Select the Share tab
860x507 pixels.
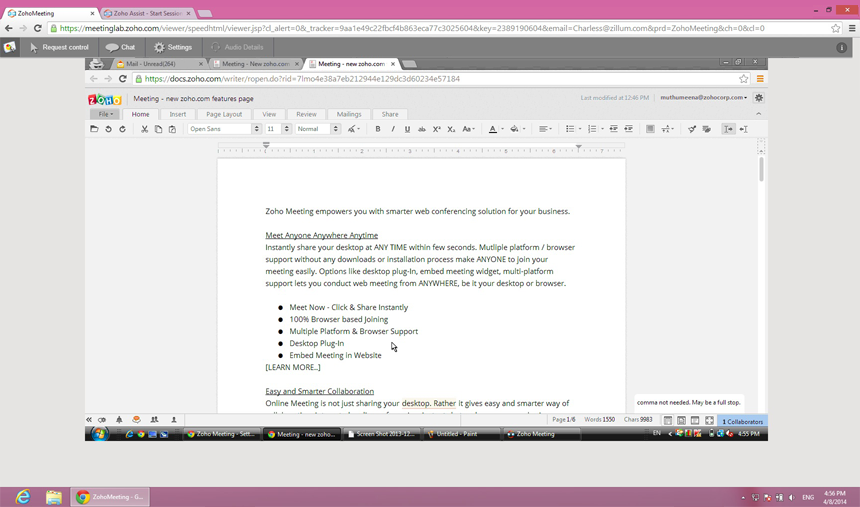click(x=390, y=114)
